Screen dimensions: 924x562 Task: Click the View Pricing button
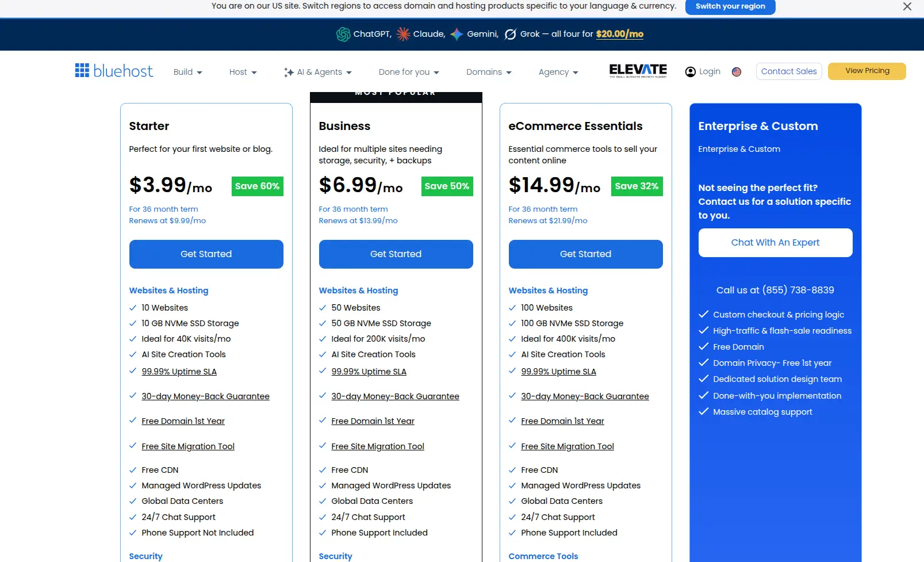pos(867,71)
